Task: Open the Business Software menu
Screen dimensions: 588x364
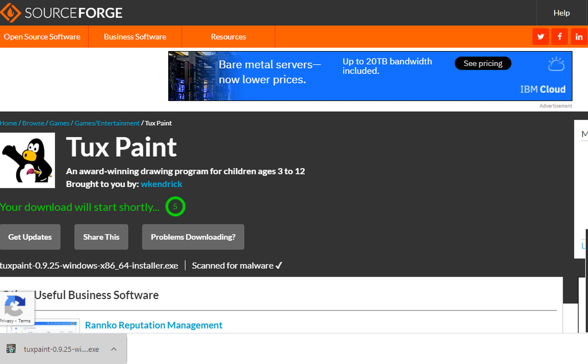Action: 135,37
